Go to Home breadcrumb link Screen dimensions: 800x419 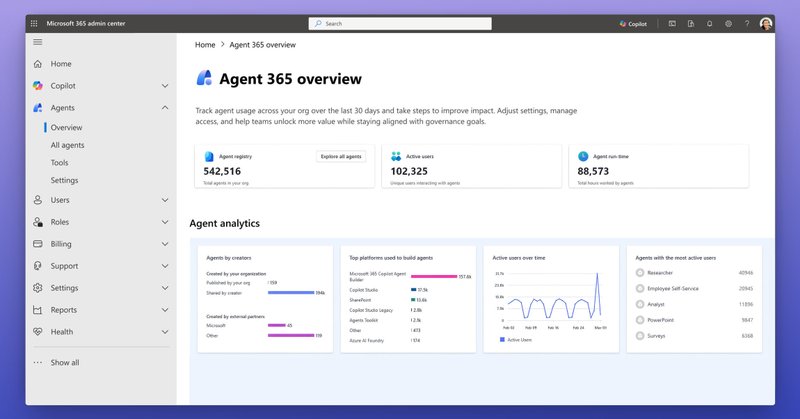205,45
